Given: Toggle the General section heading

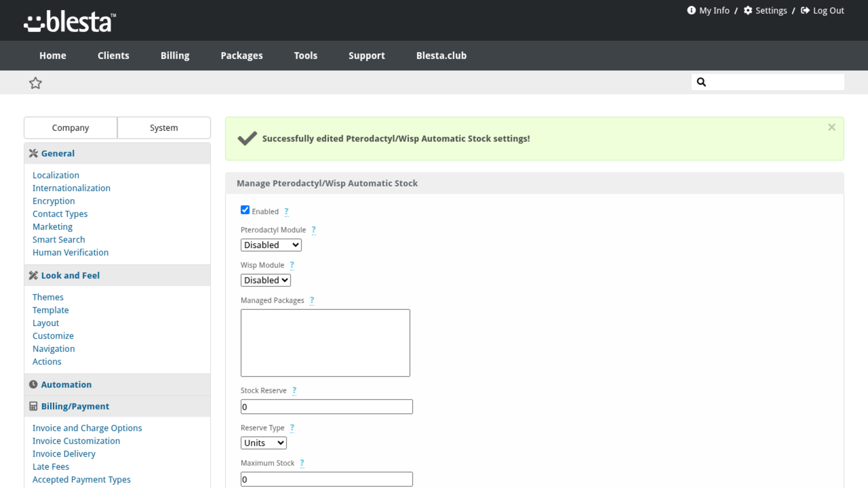Looking at the screenshot, I should click(58, 154).
